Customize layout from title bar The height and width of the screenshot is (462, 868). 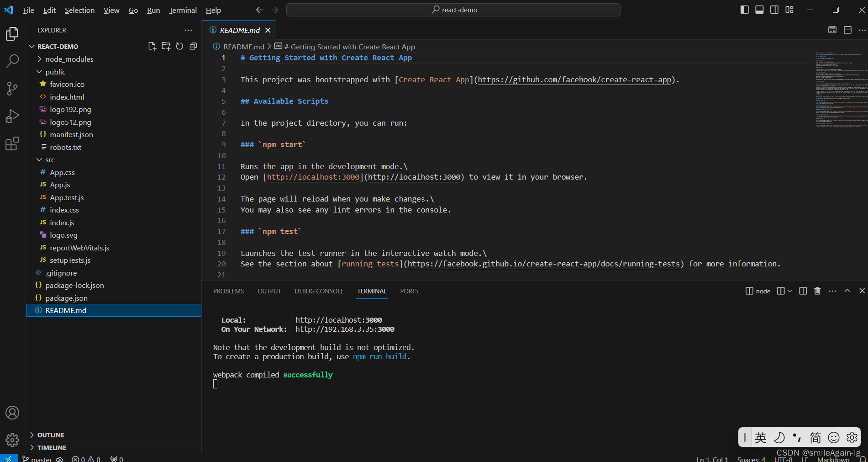(x=789, y=10)
